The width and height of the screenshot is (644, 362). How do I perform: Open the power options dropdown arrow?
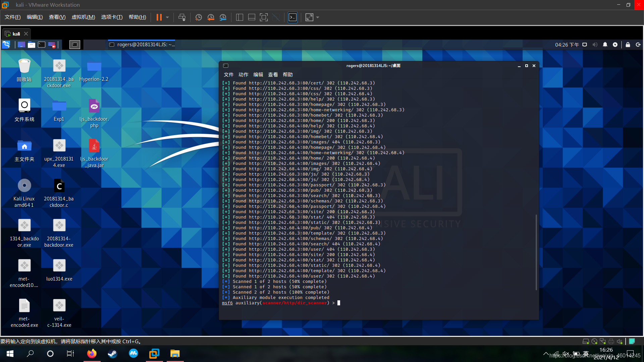pos(167,17)
